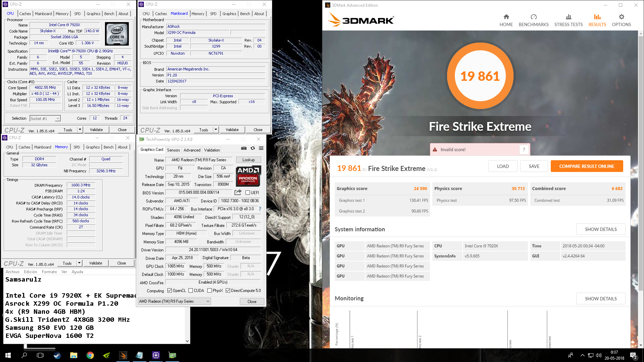Click the 3DMark logo

point(361,20)
